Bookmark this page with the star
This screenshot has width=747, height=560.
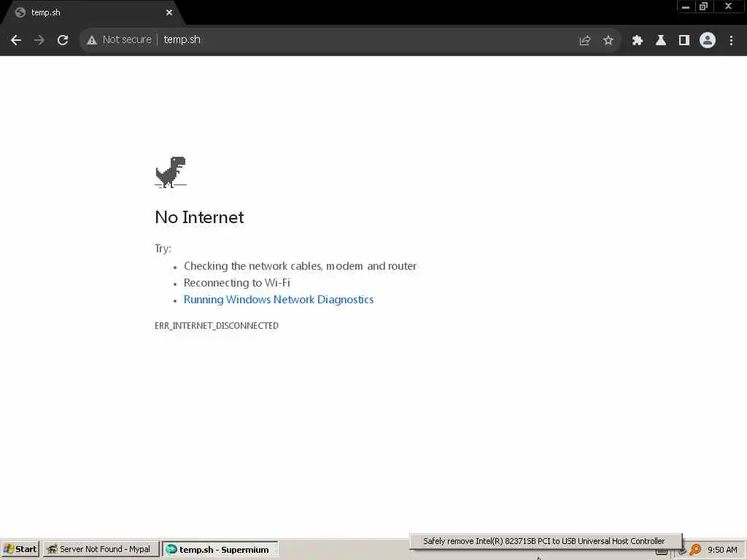pyautogui.click(x=608, y=41)
